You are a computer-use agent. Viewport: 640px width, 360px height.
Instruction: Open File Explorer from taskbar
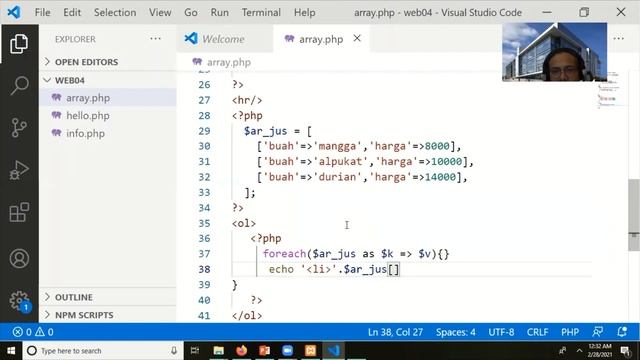click(x=218, y=351)
